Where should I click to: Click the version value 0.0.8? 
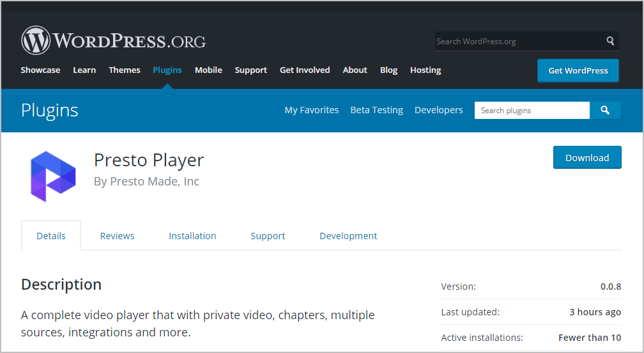click(610, 286)
